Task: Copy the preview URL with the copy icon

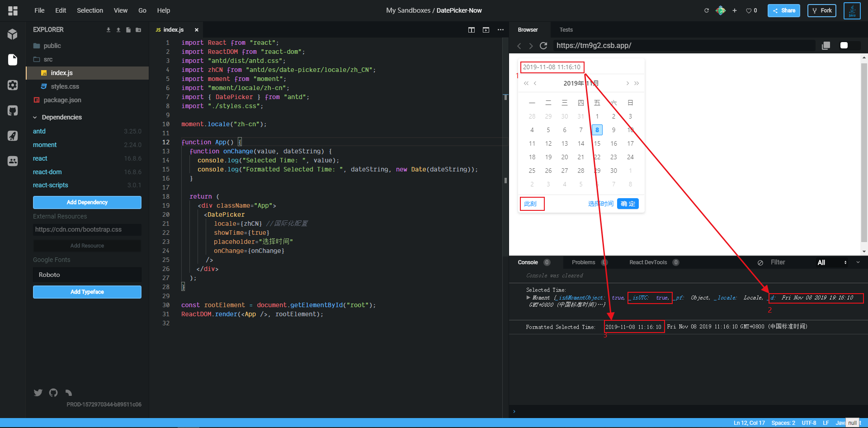Action: point(826,45)
